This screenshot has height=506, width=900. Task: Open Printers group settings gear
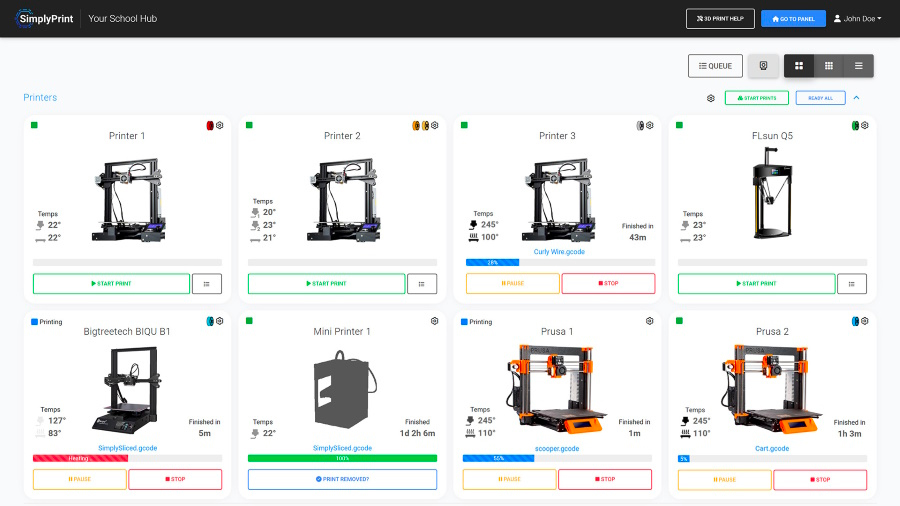[x=711, y=98]
